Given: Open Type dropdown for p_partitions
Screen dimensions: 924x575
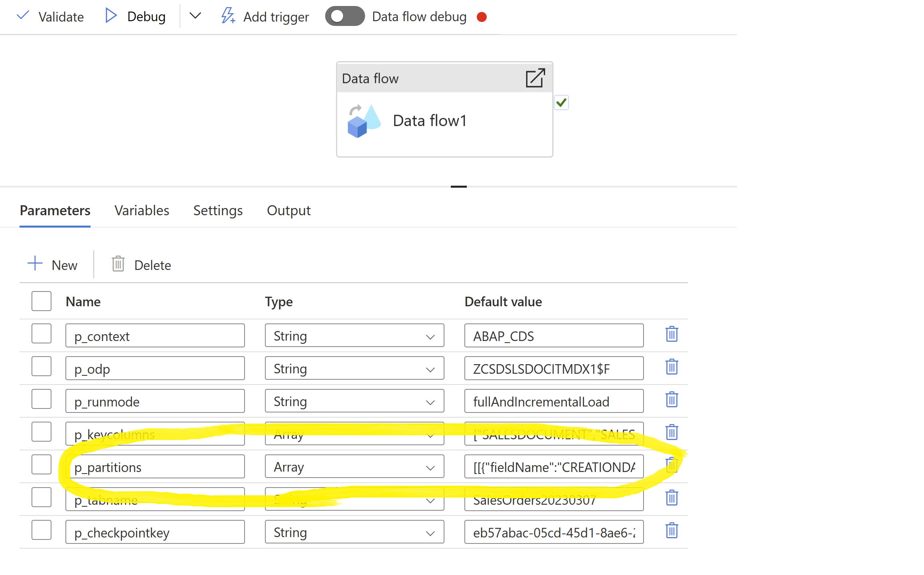Looking at the screenshot, I should coord(354,467).
